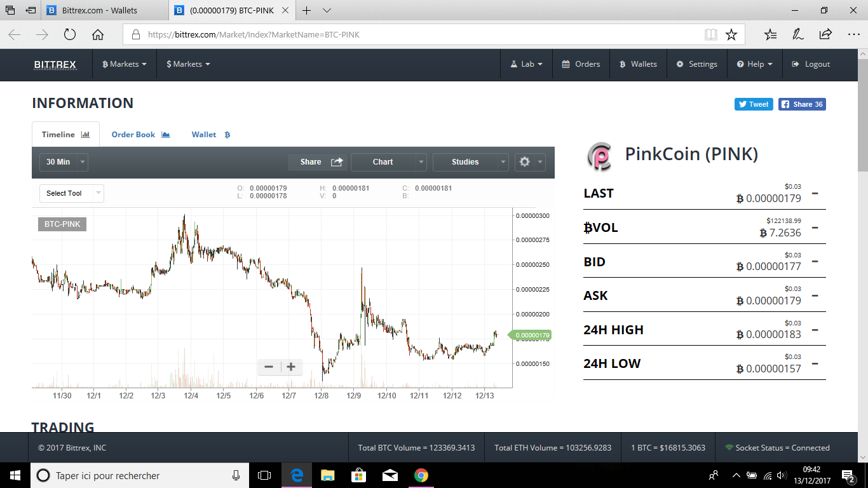Open the 30 Min interval dropdown

coord(64,162)
